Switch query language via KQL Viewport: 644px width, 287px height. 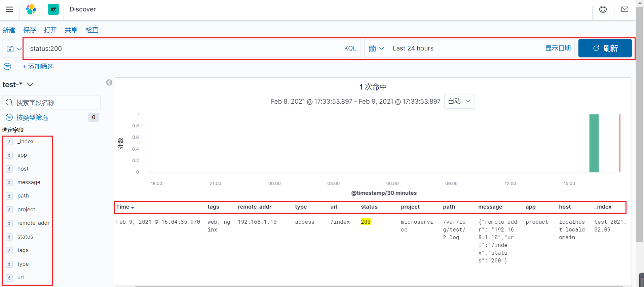click(x=350, y=48)
